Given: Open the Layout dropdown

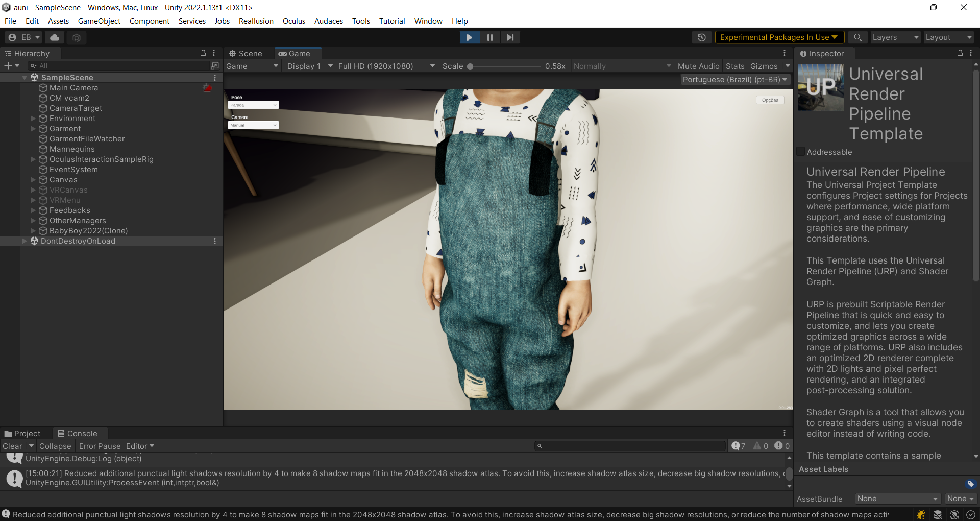Looking at the screenshot, I should [x=948, y=37].
